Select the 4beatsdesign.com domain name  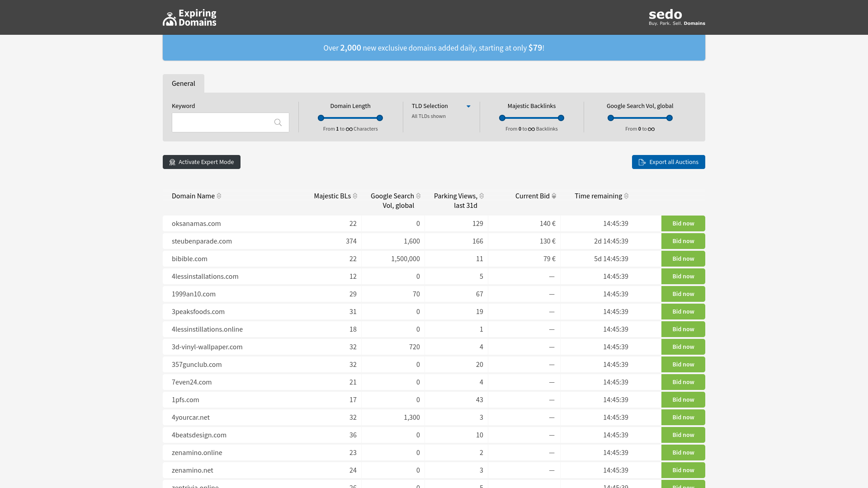pyautogui.click(x=199, y=435)
